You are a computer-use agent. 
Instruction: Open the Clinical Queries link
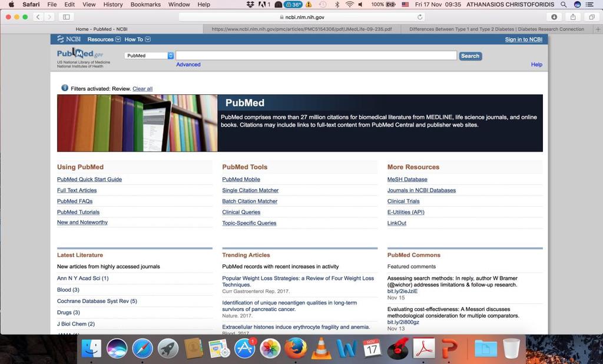pos(241,213)
